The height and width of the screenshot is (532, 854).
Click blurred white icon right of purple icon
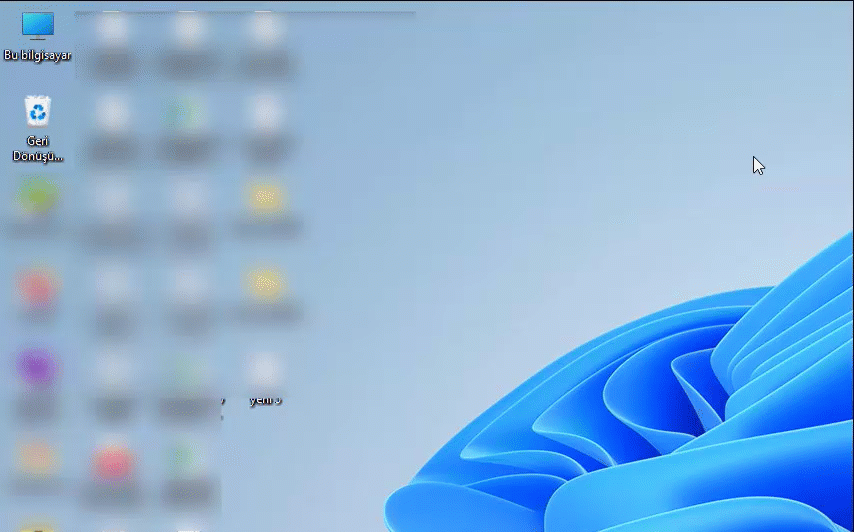coord(113,370)
